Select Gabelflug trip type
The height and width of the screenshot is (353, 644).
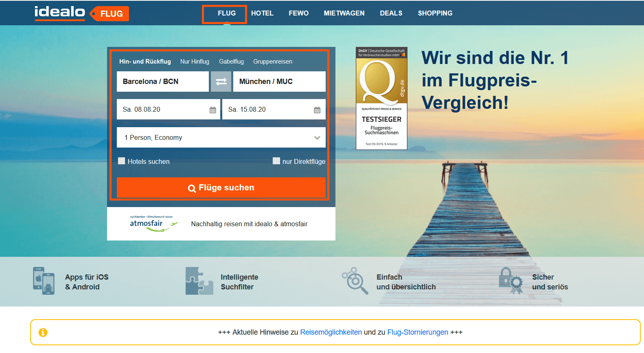pyautogui.click(x=231, y=62)
